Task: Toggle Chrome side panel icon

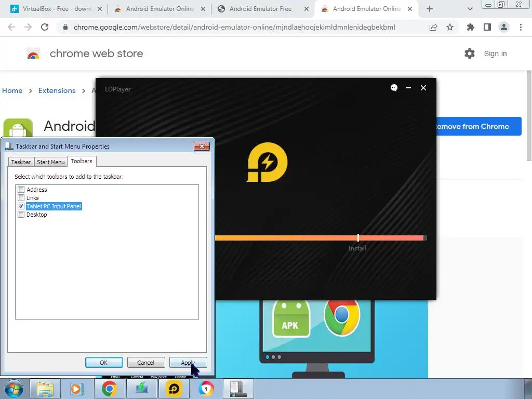Action: pos(487,27)
